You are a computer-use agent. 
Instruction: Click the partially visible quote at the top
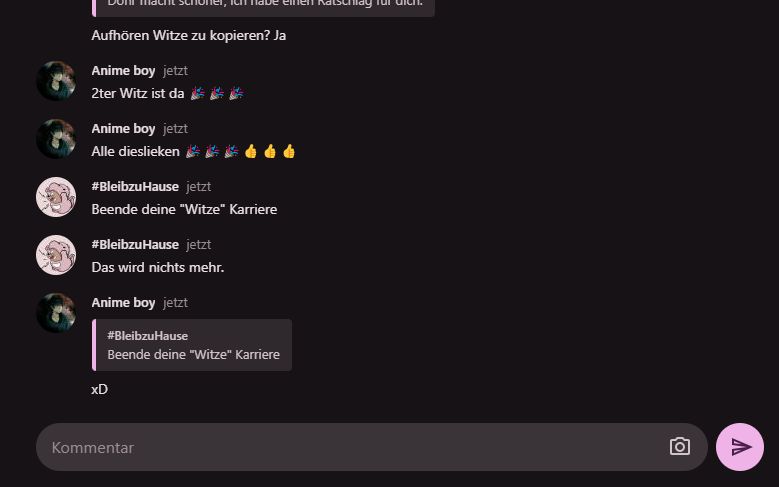(263, 8)
